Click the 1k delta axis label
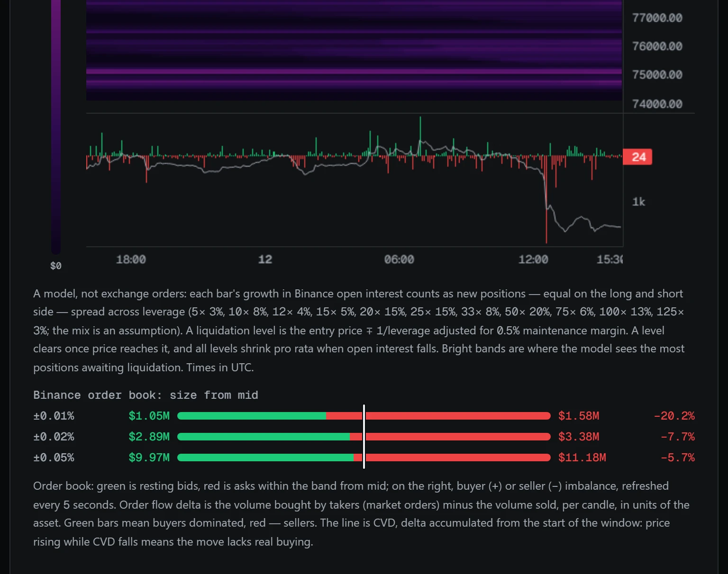Viewport: 728px width, 574px height. (638, 202)
